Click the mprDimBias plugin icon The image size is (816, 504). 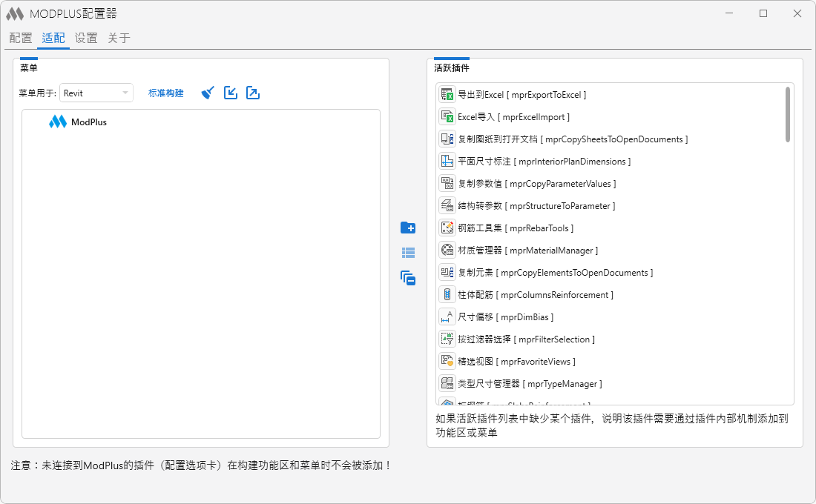click(447, 316)
